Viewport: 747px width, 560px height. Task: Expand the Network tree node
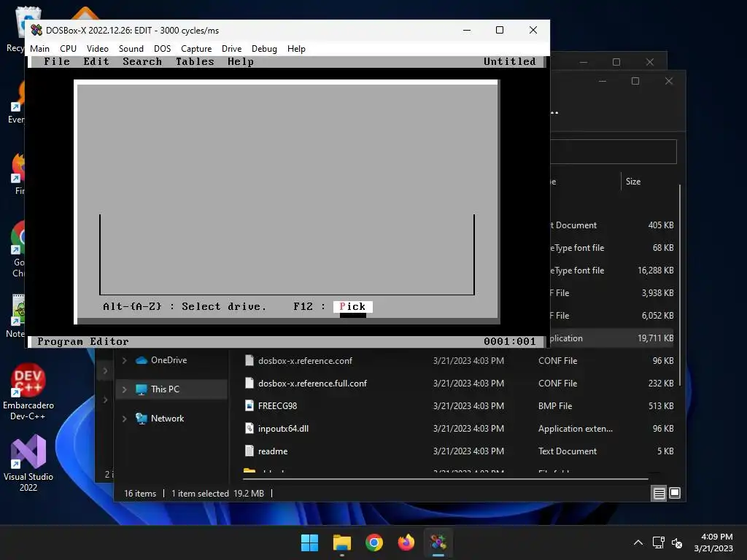tap(124, 419)
